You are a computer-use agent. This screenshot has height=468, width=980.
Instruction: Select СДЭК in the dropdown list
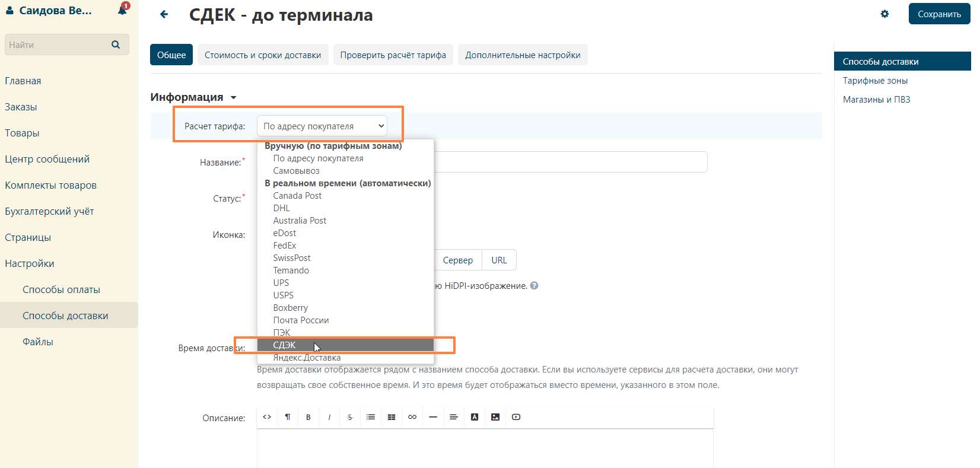pos(345,345)
